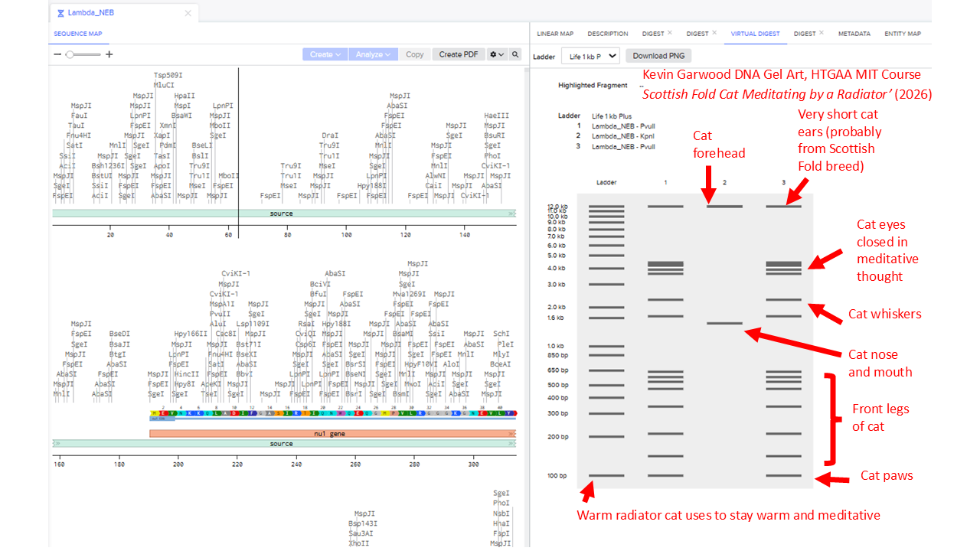The width and height of the screenshot is (980, 551).
Task: Switch to the Linear Map tab
Action: coord(555,34)
